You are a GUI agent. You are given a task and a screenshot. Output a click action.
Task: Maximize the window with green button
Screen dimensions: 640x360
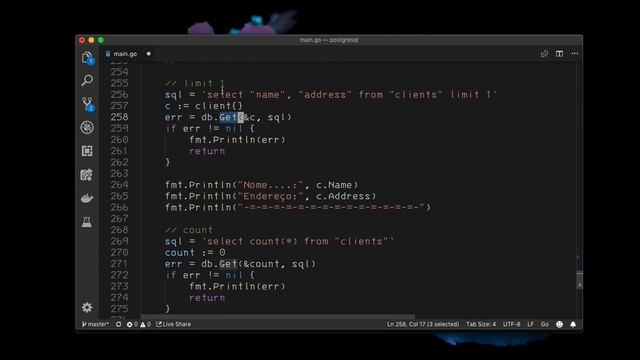pyautogui.click(x=101, y=40)
